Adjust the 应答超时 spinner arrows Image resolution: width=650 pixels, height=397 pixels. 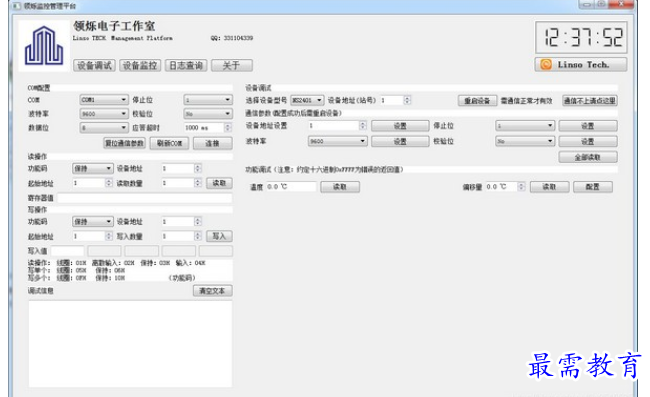(228, 128)
